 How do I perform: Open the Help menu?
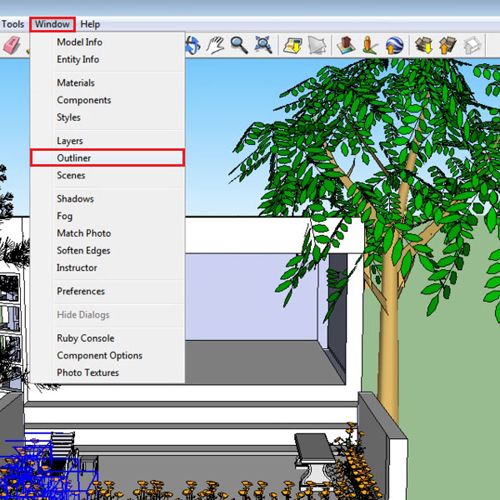[x=90, y=24]
